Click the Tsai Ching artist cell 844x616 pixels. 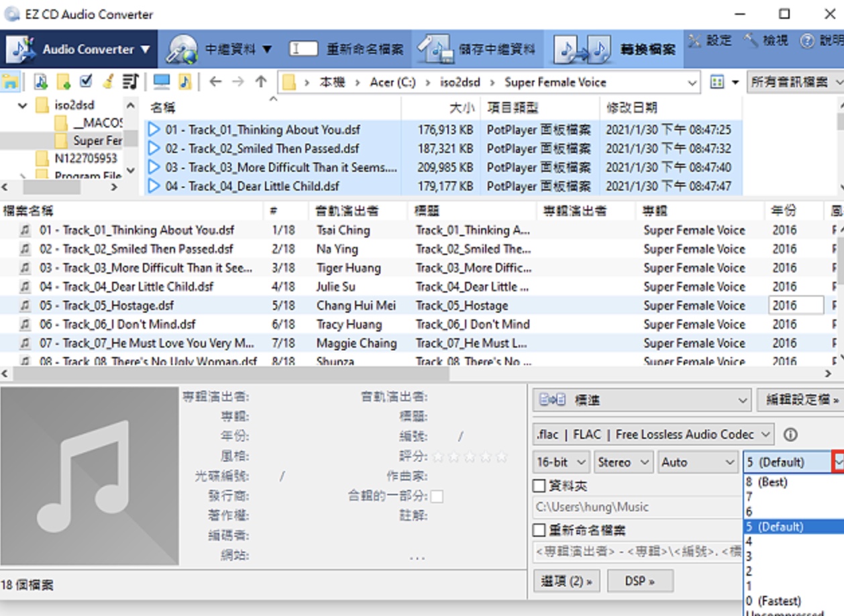click(x=343, y=230)
